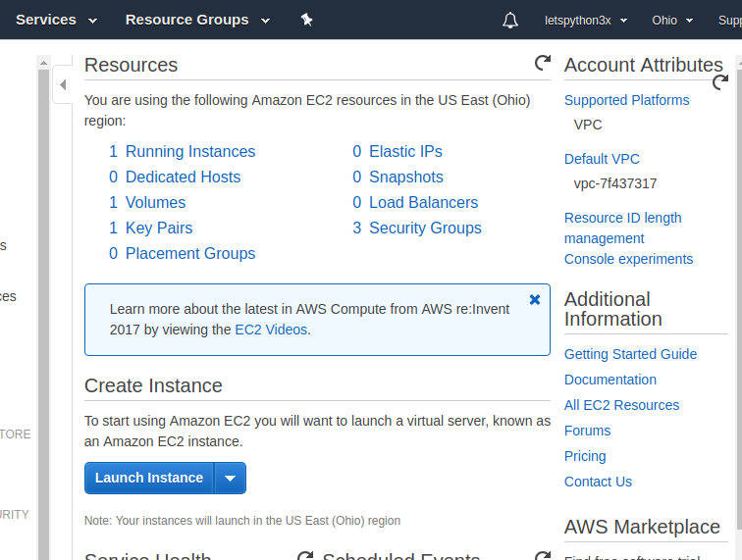
Task: Open the notifications bell
Action: [509, 20]
